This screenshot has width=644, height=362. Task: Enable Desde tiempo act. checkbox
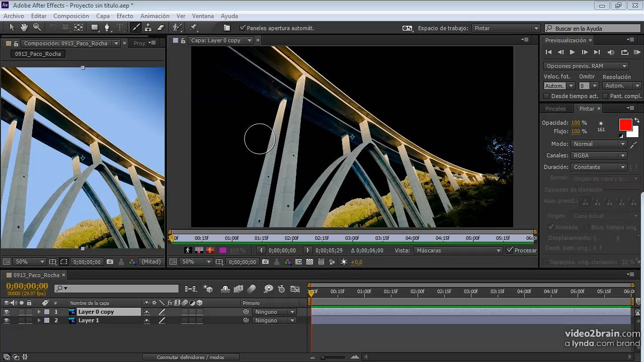coord(547,96)
